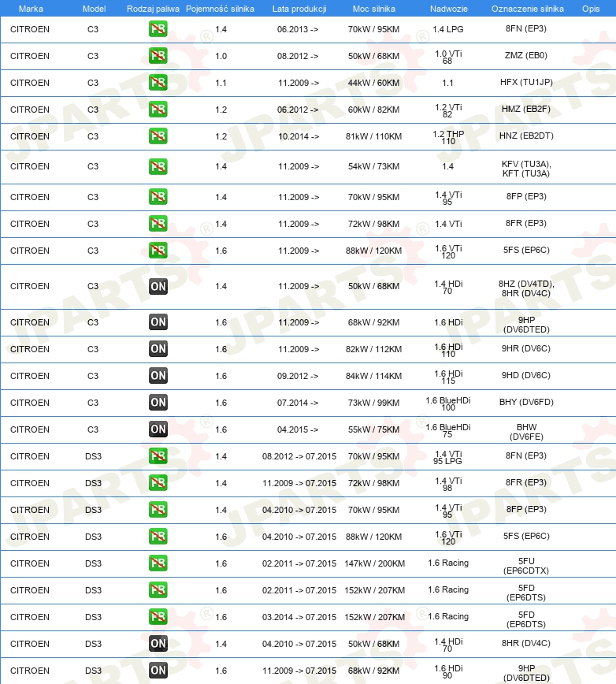Select the petrol icon in the 5FU (EP6CDTX) row
The image size is (616, 684).
158,563
